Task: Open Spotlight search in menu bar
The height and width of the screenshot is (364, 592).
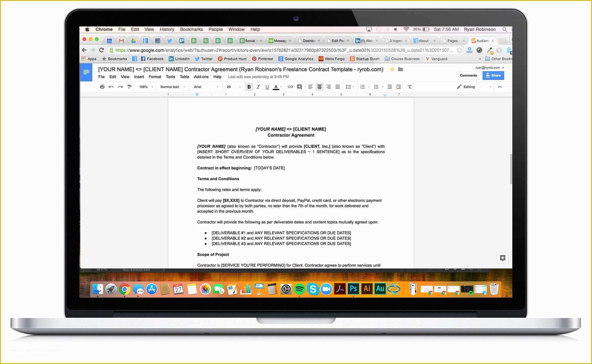Action: click(505, 29)
